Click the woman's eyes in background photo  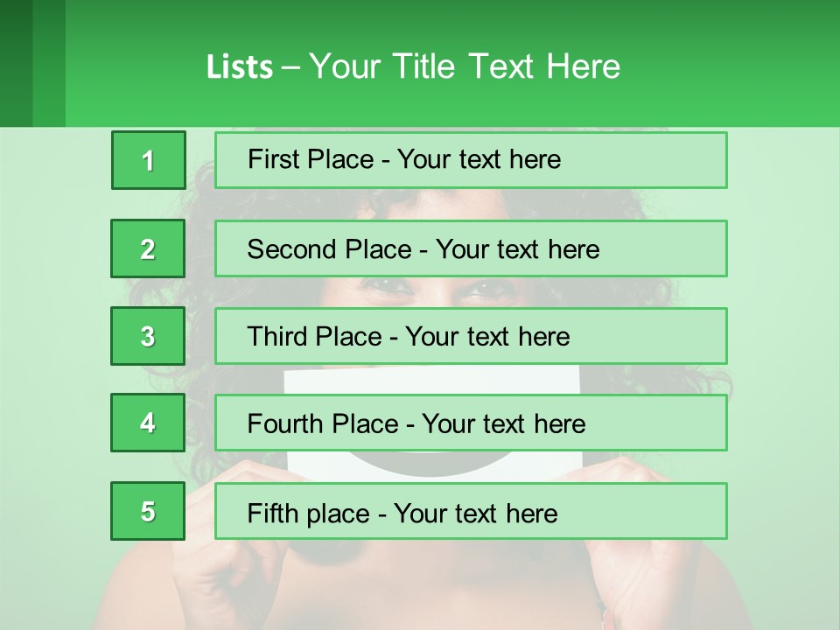(429, 290)
